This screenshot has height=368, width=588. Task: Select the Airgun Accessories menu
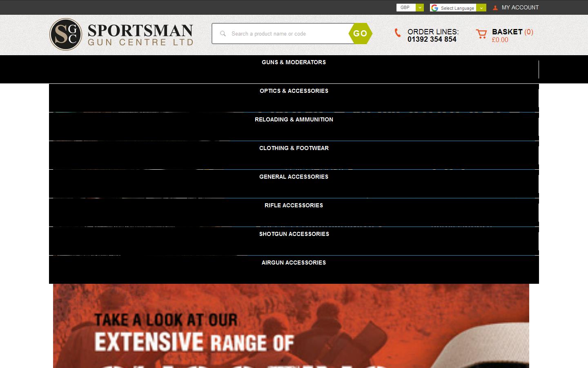click(294, 263)
